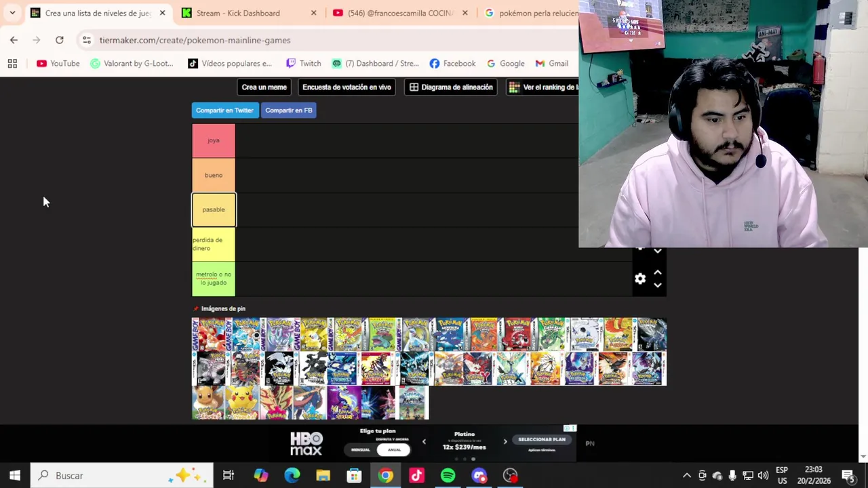Switch to the TierMaker 'Crea una lista' tab
Image resolution: width=868 pixels, height=488 pixels.
[x=98, y=13]
